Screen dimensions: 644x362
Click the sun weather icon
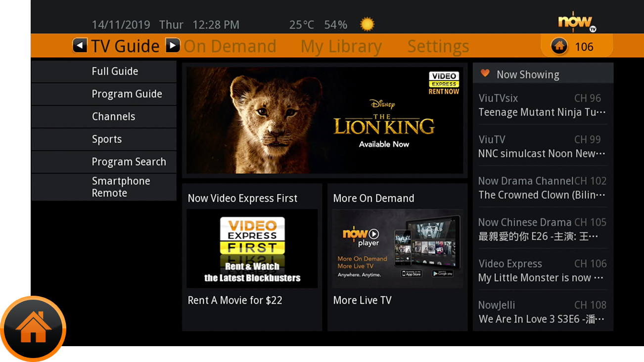pyautogui.click(x=367, y=24)
